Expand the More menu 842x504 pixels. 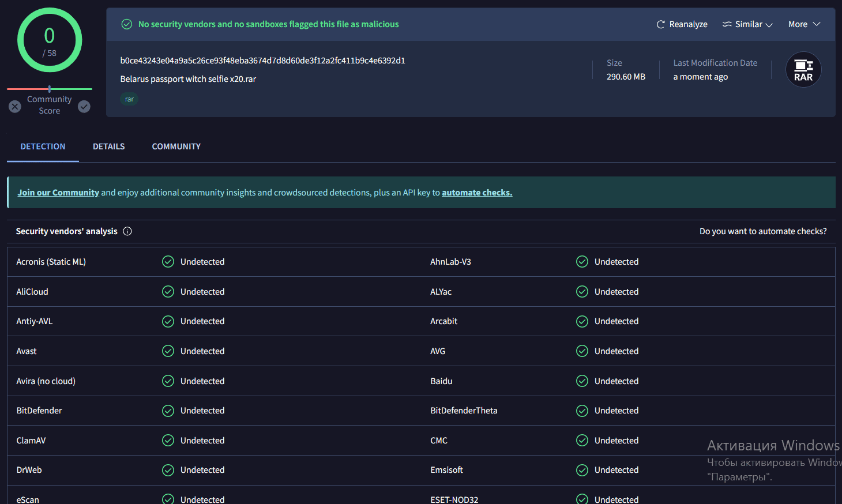804,24
